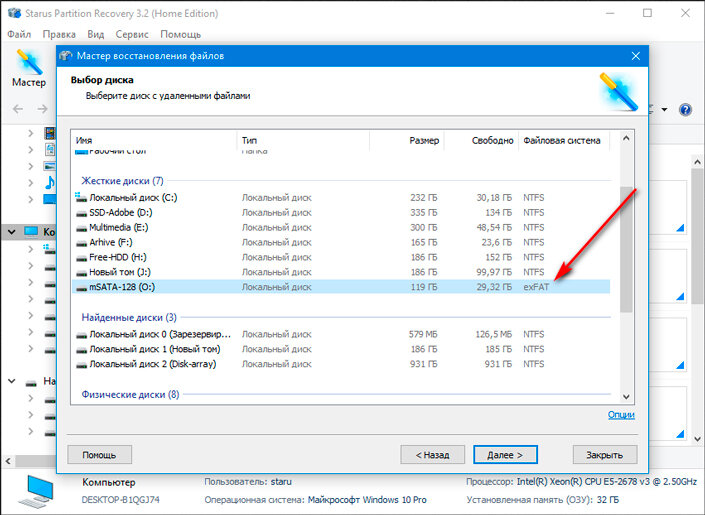Viewport: 705px width, 515px height.
Task: Click the exFAT file system cell
Action: pos(536,287)
